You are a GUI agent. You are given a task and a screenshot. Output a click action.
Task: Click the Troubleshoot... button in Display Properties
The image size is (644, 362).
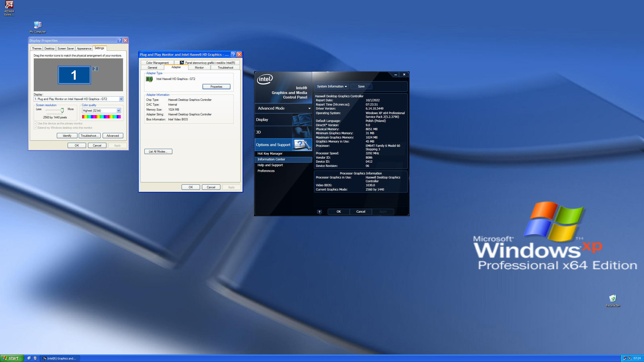(x=90, y=136)
